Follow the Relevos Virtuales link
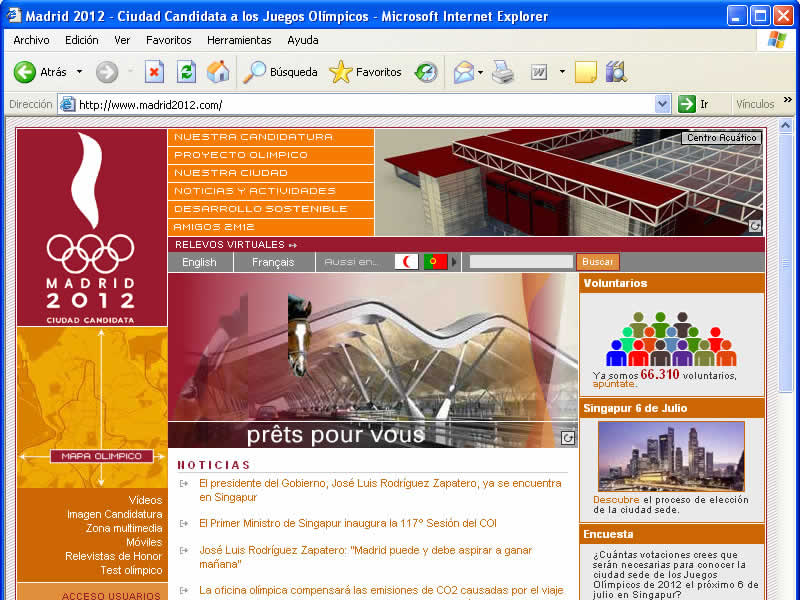Image resolution: width=800 pixels, height=600 pixels. pos(236,245)
